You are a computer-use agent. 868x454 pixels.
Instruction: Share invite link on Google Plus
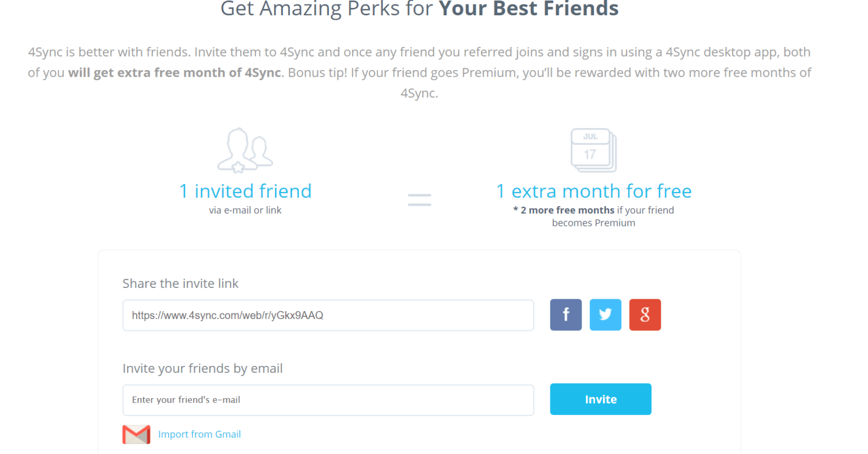645,315
